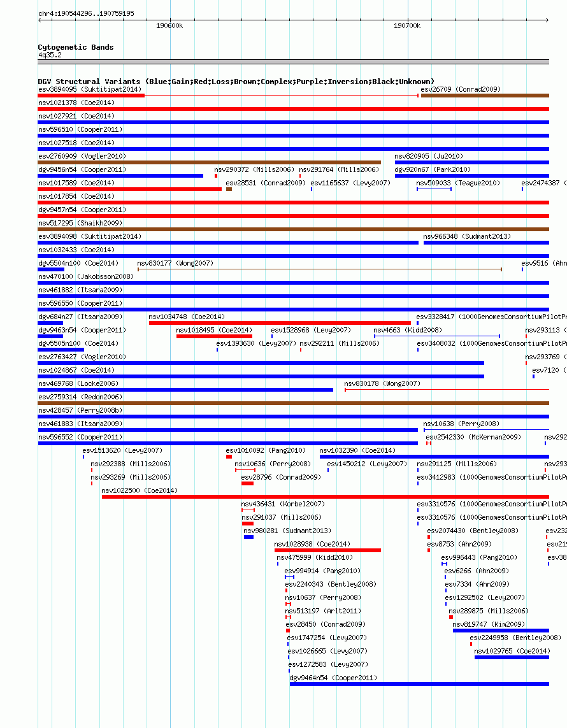
Task: Select esv2763427 (Vogler2010) variant
Action: click(261, 363)
